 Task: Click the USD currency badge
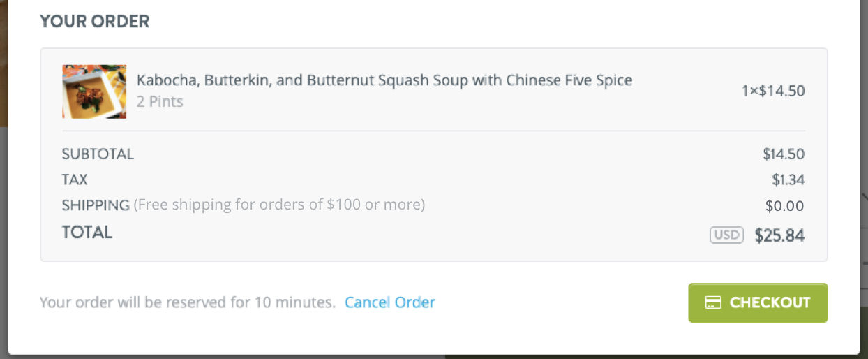[726, 235]
